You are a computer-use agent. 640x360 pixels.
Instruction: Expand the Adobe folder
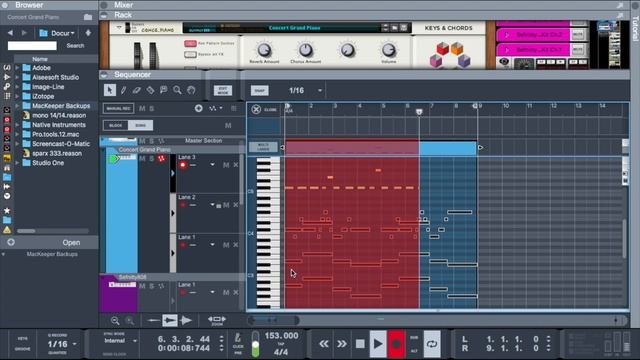pos(17,68)
